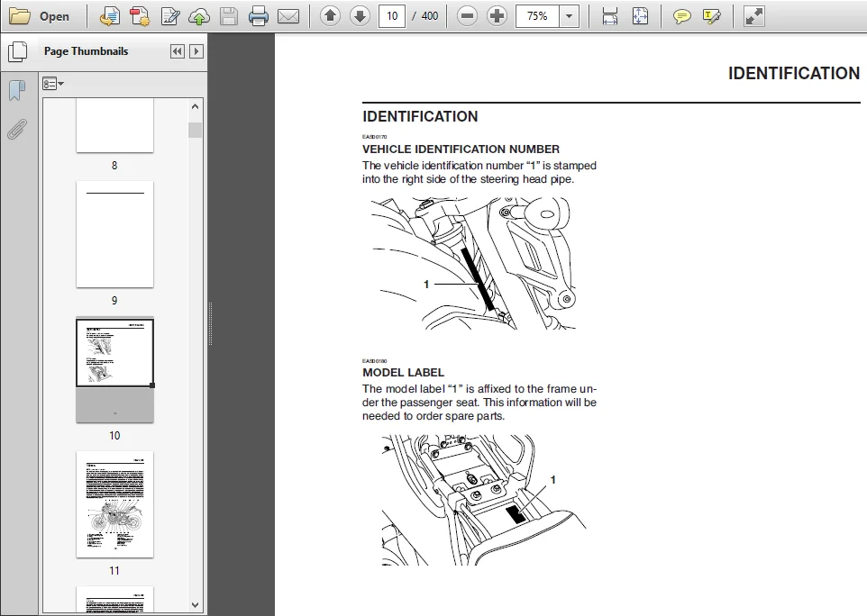Click the save floppy disk icon
867x616 pixels.
click(x=228, y=16)
